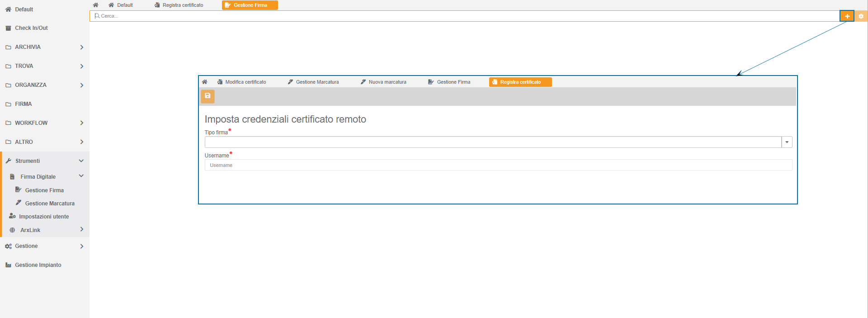Click the home icon in inner tab bar
Screen dimensions: 868x318
click(204, 82)
